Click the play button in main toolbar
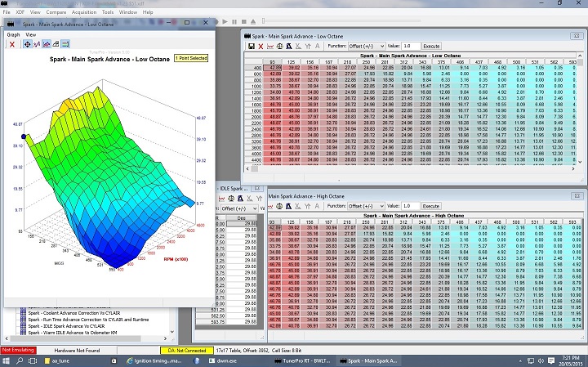Image resolution: width=588 pixels, height=367 pixels. [225, 22]
